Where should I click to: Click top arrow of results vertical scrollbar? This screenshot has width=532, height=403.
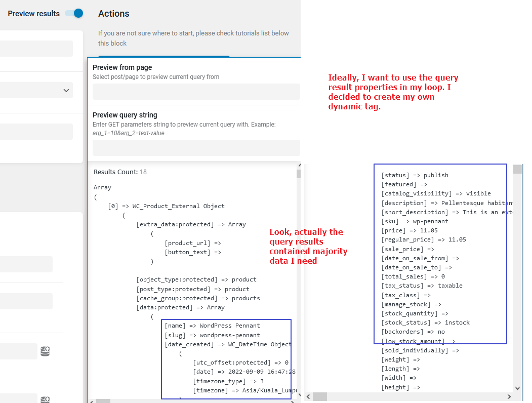coord(299,165)
